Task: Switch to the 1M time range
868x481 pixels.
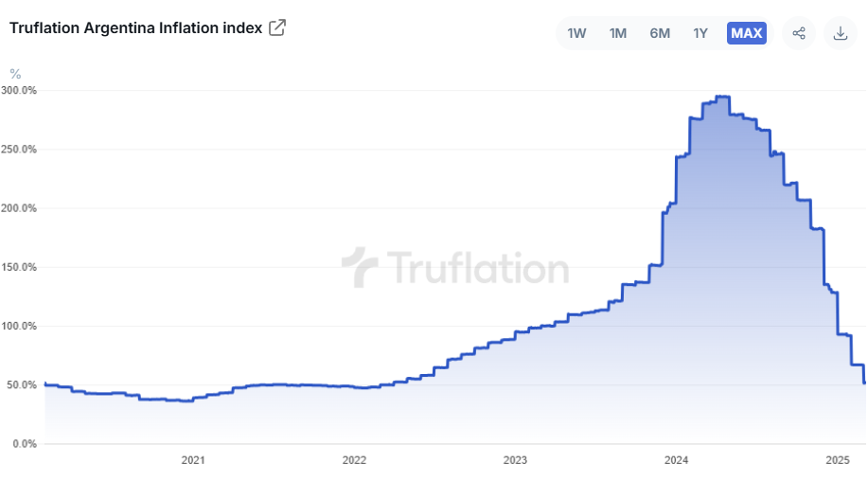Action: coord(618,33)
